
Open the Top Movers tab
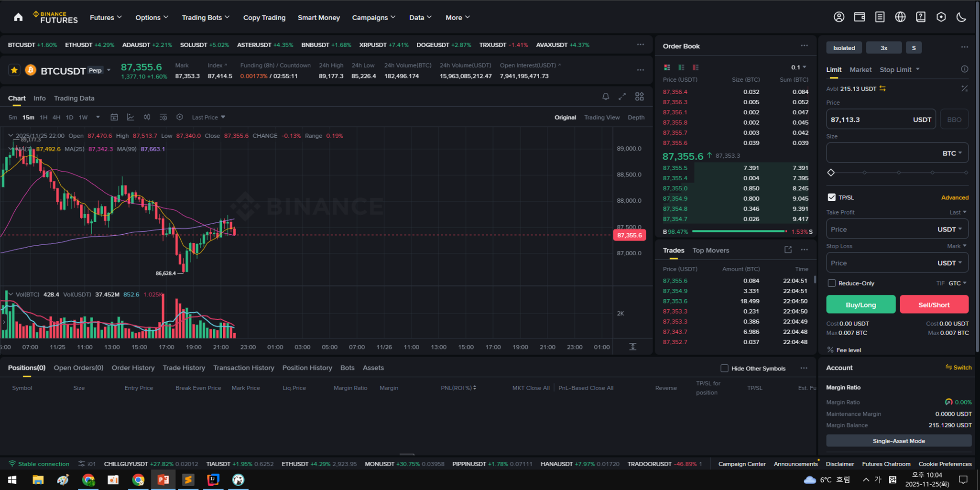click(711, 250)
